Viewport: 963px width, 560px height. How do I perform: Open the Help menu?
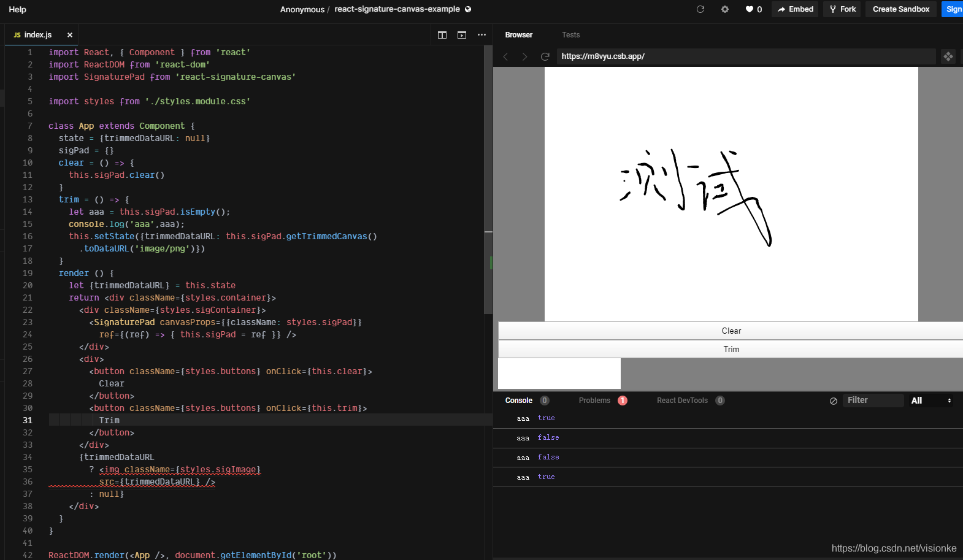(x=17, y=9)
